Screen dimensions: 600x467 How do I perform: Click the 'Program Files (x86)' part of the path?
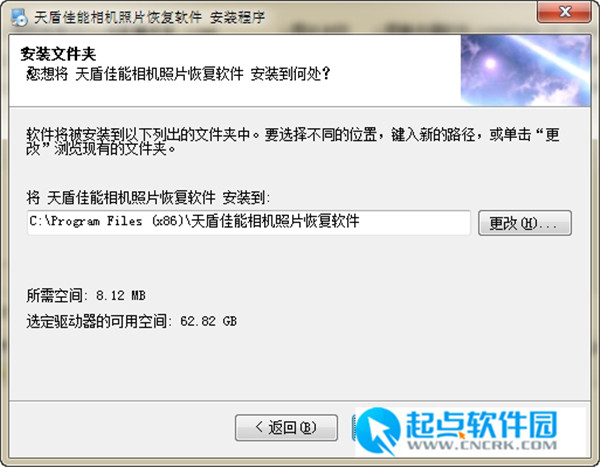coord(117,221)
